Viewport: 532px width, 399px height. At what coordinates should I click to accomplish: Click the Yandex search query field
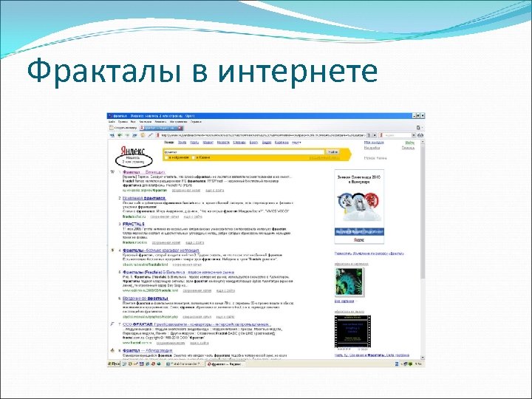(245, 152)
